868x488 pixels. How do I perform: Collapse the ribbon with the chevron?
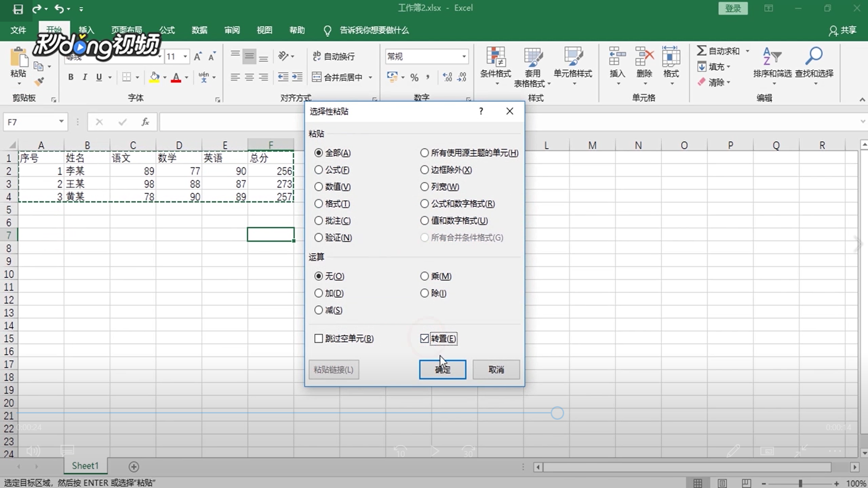[x=862, y=99]
